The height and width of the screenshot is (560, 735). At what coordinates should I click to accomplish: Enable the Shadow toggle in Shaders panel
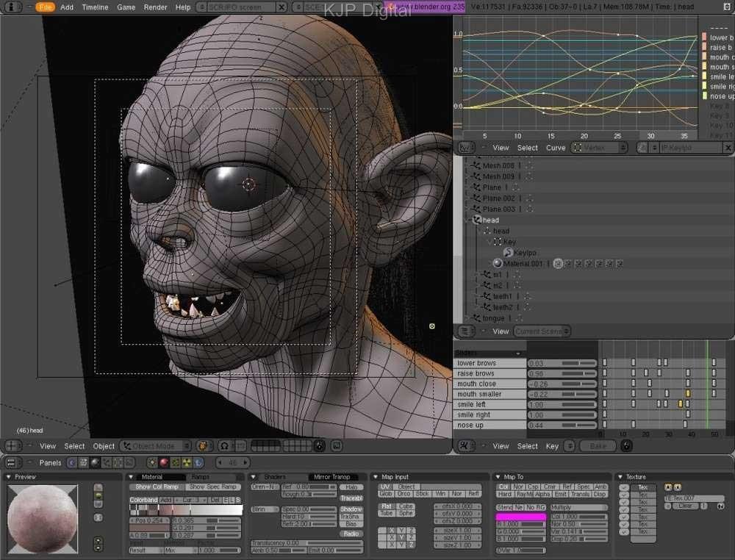(x=351, y=509)
